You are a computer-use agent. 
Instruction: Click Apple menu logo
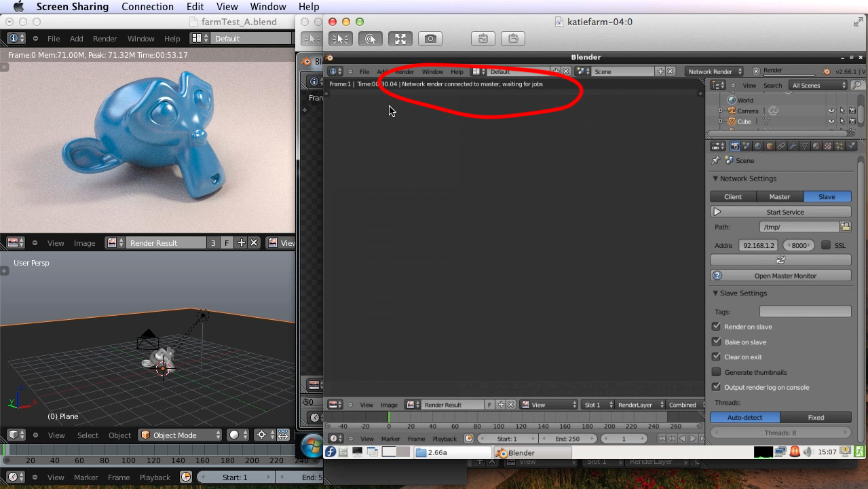[18, 7]
